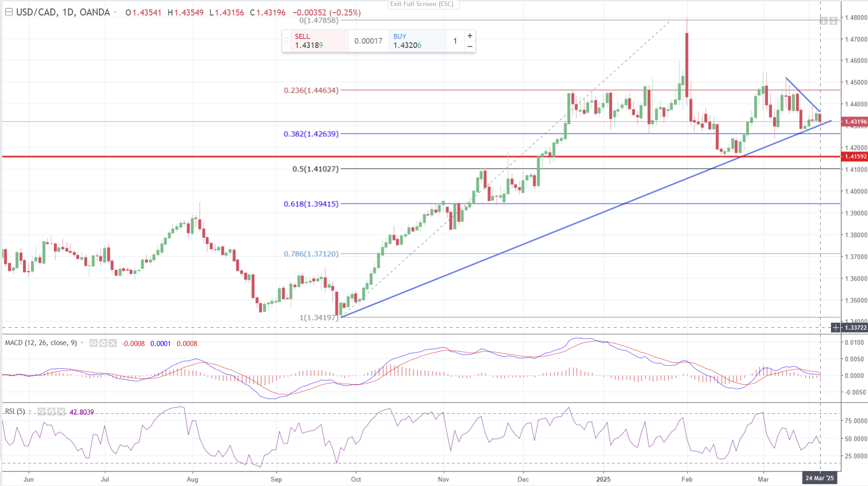The width and height of the screenshot is (868, 486).
Task: Open MACD indicator settings gear
Action: [103, 343]
